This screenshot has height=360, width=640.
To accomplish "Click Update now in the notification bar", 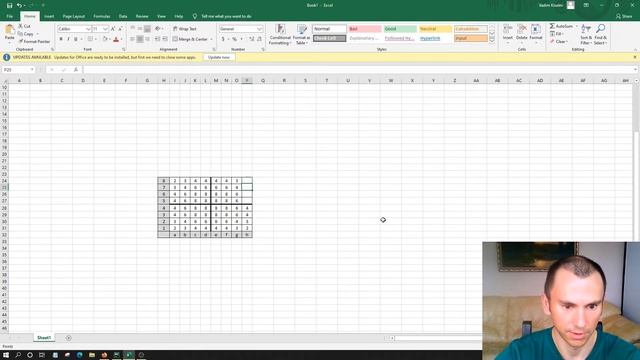I will 219,58.
